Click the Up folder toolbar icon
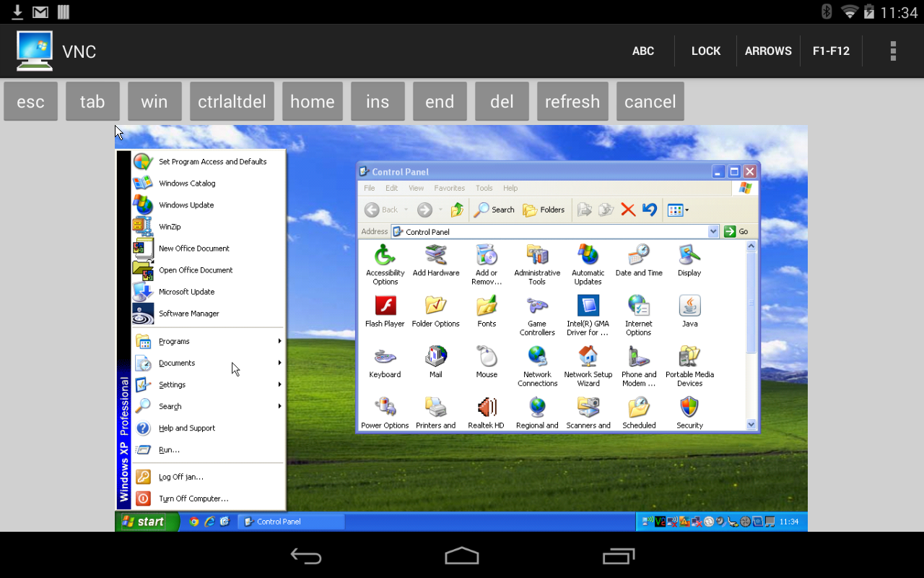Viewport: 924px width, 578px height. 457,210
